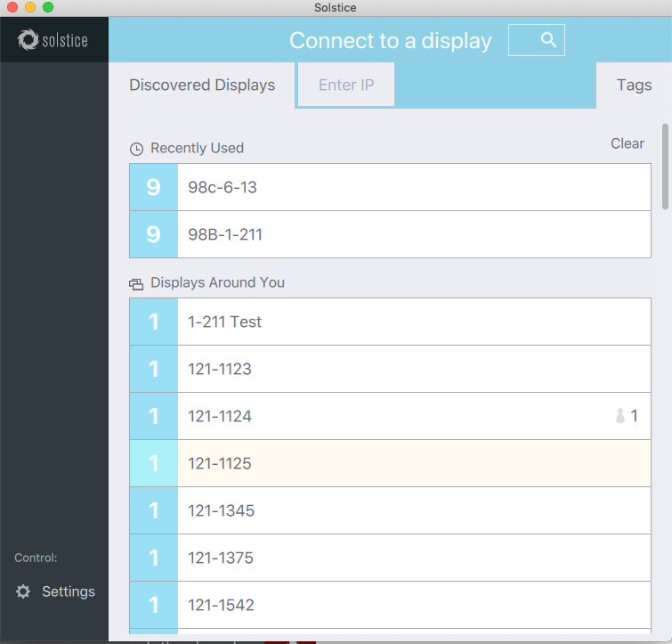The width and height of the screenshot is (672, 644).
Task: Click the Displays Around You monitor icon
Action: coord(136,284)
